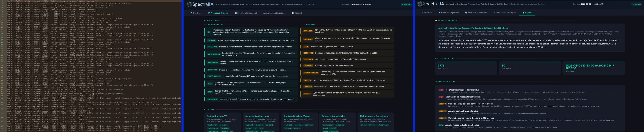The image size is (644, 132).
Task: Open Évolution (timestamp) tab in Processus Systeme view
Action: pyautogui.click(x=246, y=13)
